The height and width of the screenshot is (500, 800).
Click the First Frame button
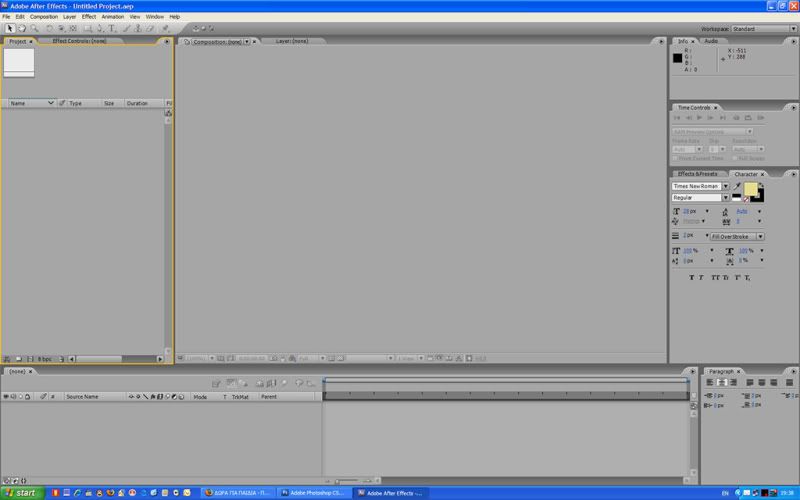pos(677,118)
